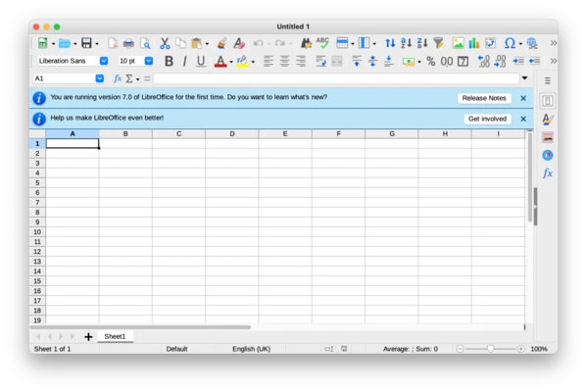Screen dimensions: 587x392
Task: Expand hidden Standard toolbar items
Action: coord(554,43)
